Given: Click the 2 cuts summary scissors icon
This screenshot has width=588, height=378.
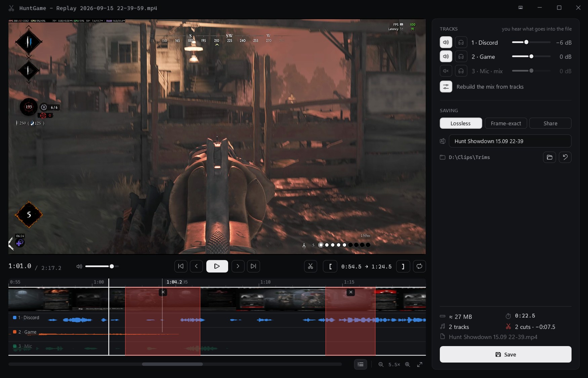Looking at the screenshot, I should click(x=508, y=327).
